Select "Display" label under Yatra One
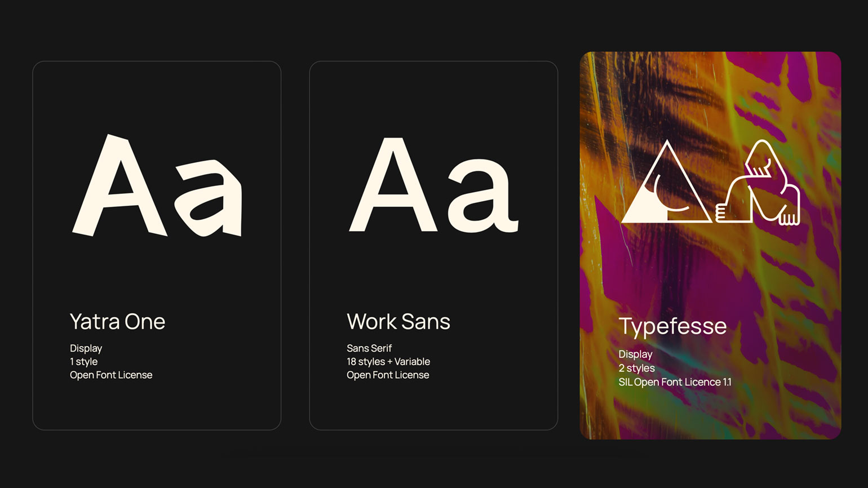Image resolution: width=868 pixels, height=488 pixels. point(86,349)
